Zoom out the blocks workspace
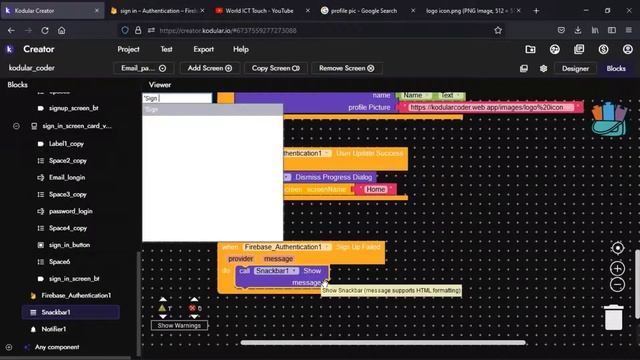The image size is (640, 360). pyautogui.click(x=618, y=284)
